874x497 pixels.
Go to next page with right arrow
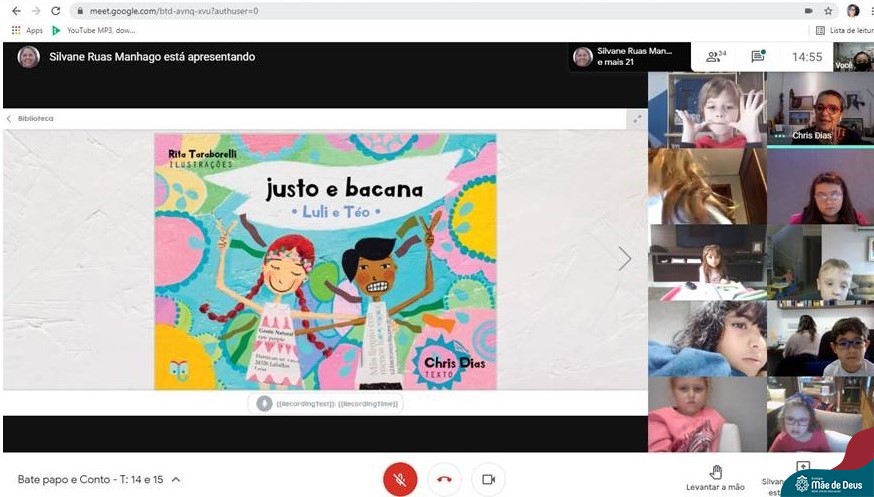click(x=624, y=259)
